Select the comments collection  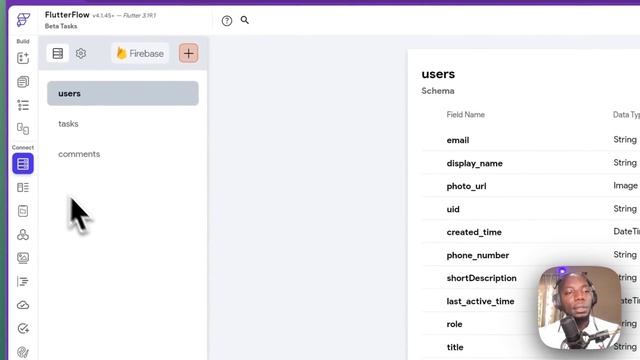(123, 154)
